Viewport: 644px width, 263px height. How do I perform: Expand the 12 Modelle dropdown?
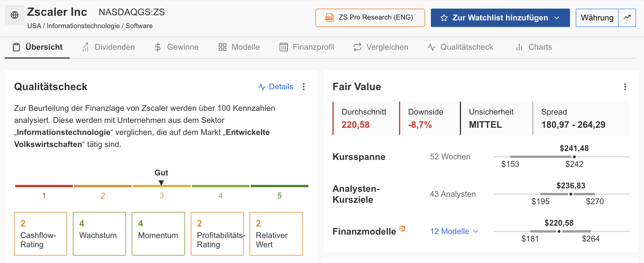click(x=454, y=231)
